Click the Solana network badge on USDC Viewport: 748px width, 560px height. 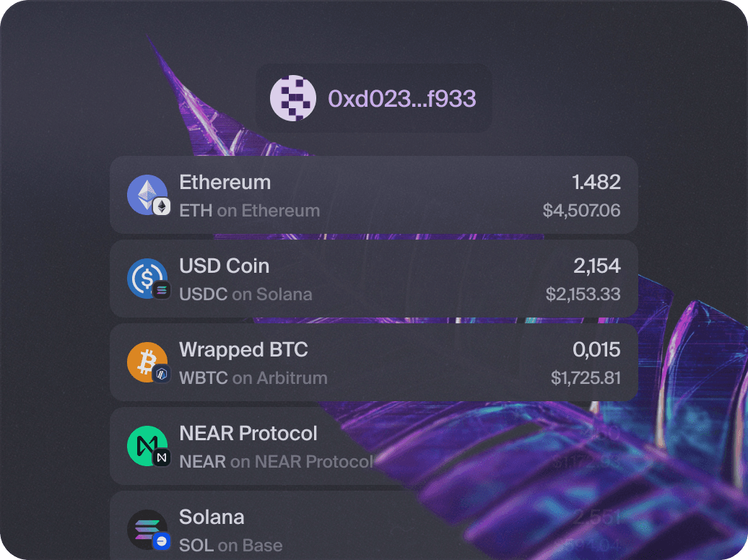coord(162,290)
